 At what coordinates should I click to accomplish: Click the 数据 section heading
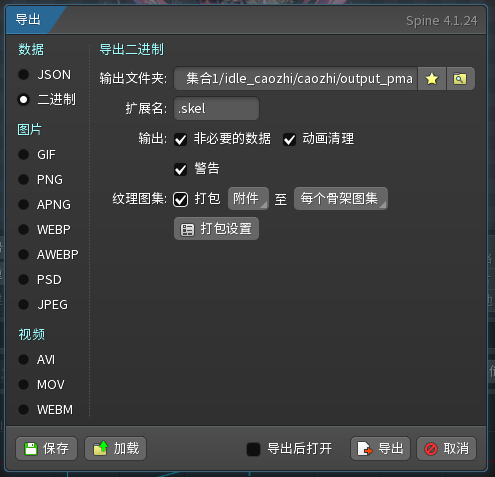[x=31, y=49]
